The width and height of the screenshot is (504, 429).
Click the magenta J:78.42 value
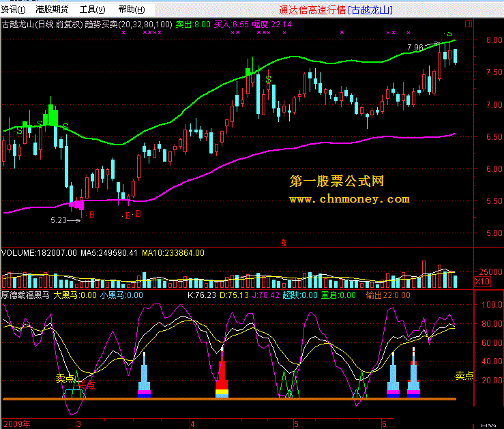[265, 295]
